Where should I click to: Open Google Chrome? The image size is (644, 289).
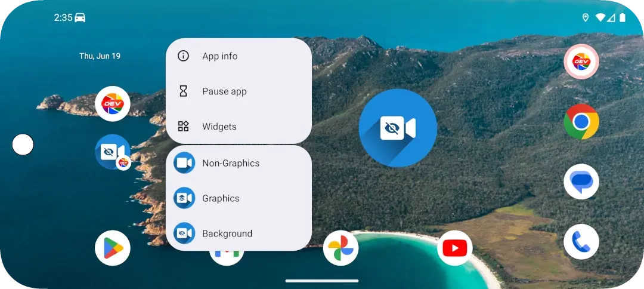click(581, 121)
